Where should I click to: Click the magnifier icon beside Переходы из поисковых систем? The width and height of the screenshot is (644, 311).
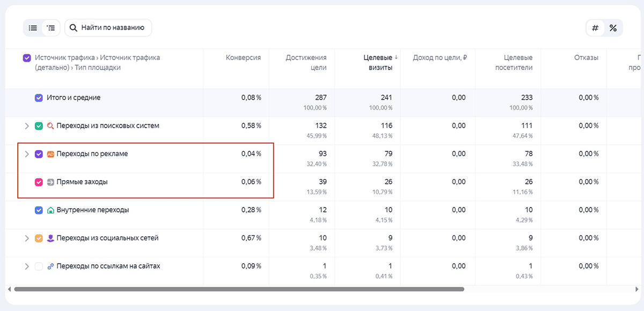[51, 125]
